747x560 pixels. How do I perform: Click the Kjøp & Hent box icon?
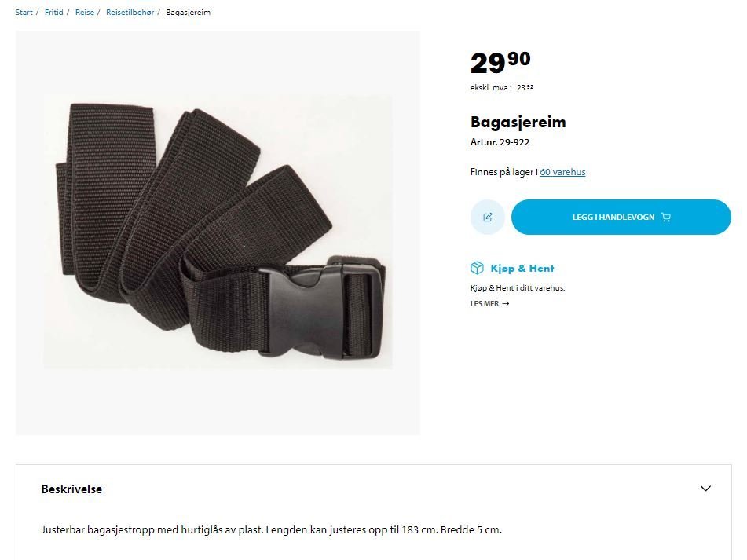point(477,268)
